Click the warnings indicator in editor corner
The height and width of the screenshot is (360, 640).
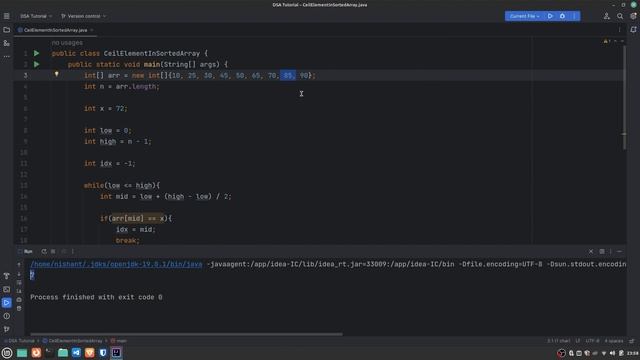pyautogui.click(x=607, y=41)
